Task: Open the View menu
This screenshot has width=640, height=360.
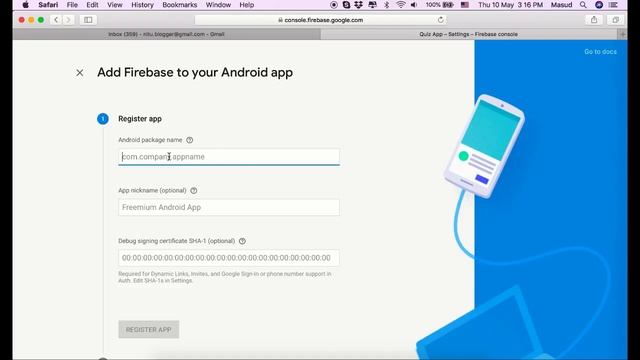Action: (x=115, y=5)
